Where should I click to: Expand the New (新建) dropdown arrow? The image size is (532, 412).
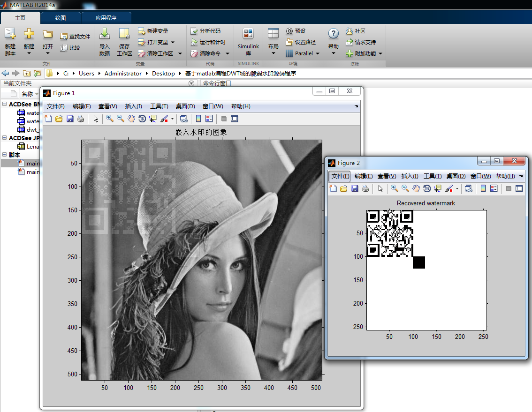click(29, 53)
